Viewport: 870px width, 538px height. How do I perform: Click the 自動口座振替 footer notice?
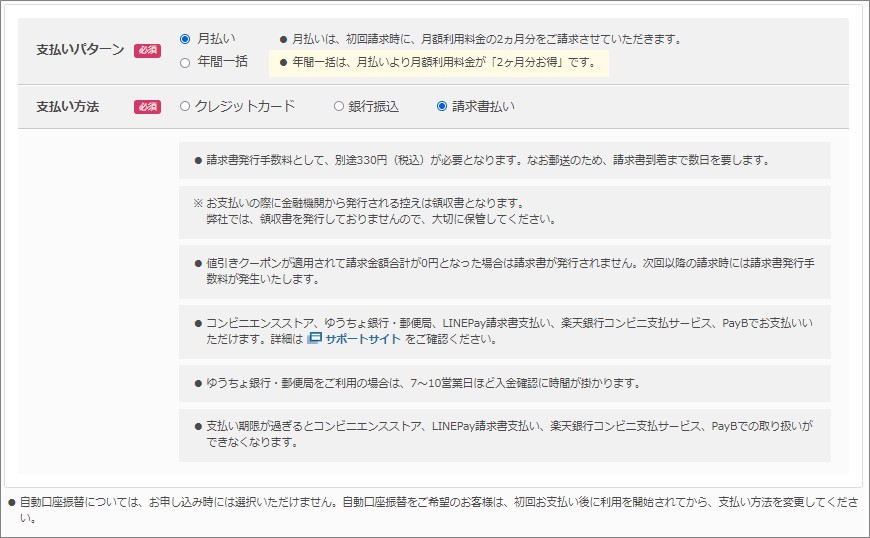pyautogui.click(x=434, y=510)
